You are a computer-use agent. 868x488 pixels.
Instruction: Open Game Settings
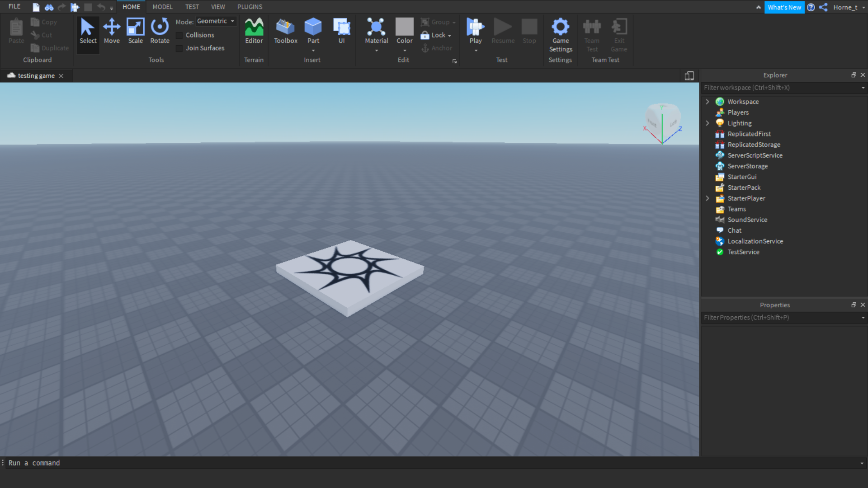click(x=561, y=35)
